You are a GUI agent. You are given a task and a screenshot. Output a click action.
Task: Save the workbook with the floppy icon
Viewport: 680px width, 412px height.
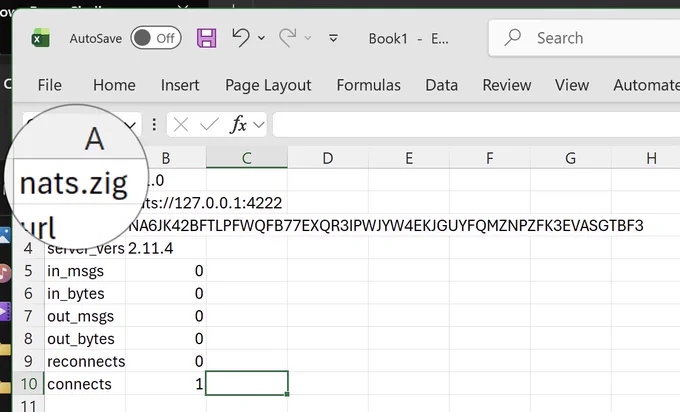(x=206, y=38)
